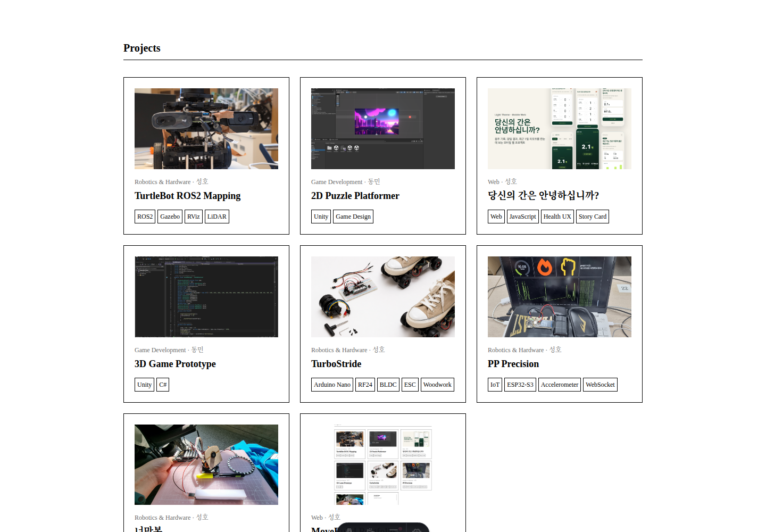Open the TurtleBot ROS2 Mapping thumbnail

(x=206, y=129)
